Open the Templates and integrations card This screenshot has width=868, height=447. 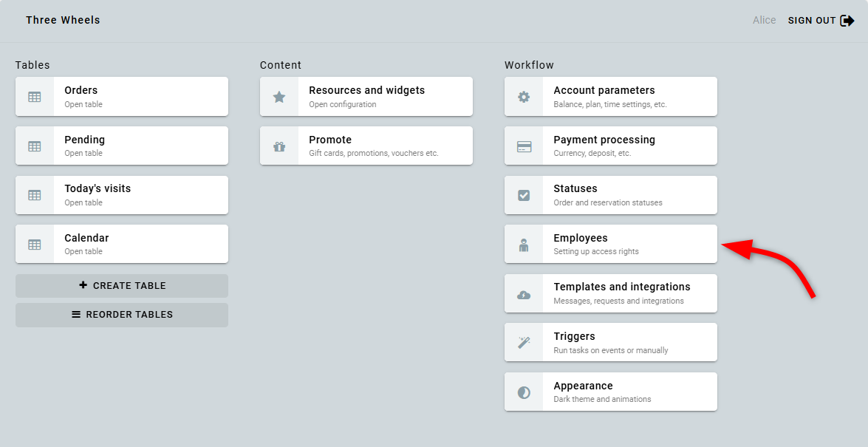coord(611,293)
